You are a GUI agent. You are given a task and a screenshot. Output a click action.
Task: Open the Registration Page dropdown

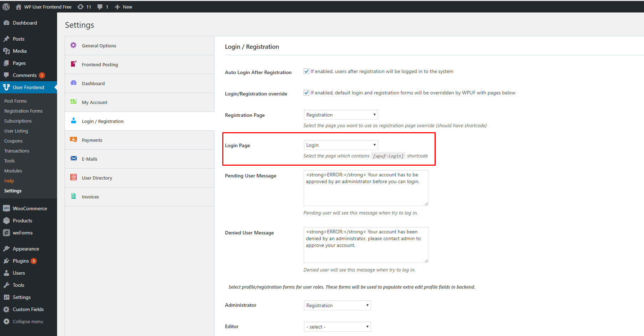point(341,115)
